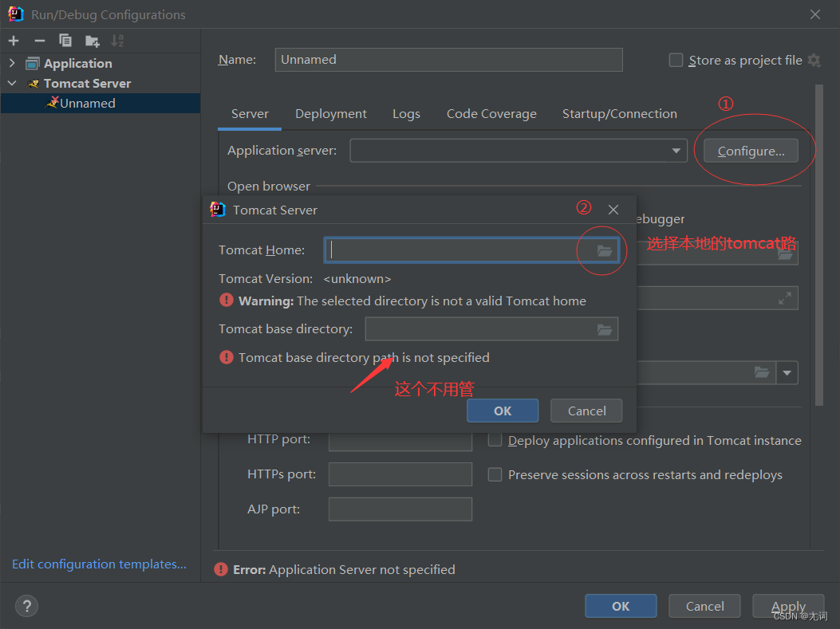Enable Preserve sessions across restarts and redeploys
The height and width of the screenshot is (629, 840).
pyautogui.click(x=495, y=475)
